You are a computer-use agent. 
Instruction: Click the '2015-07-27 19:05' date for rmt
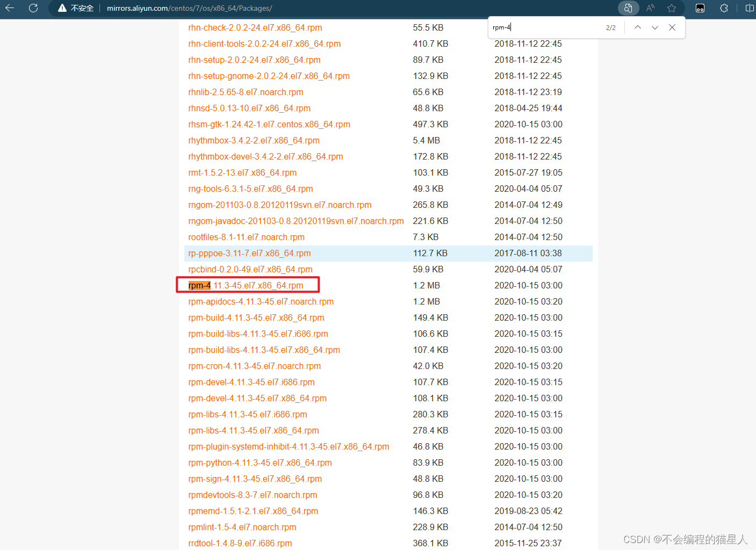click(x=528, y=172)
